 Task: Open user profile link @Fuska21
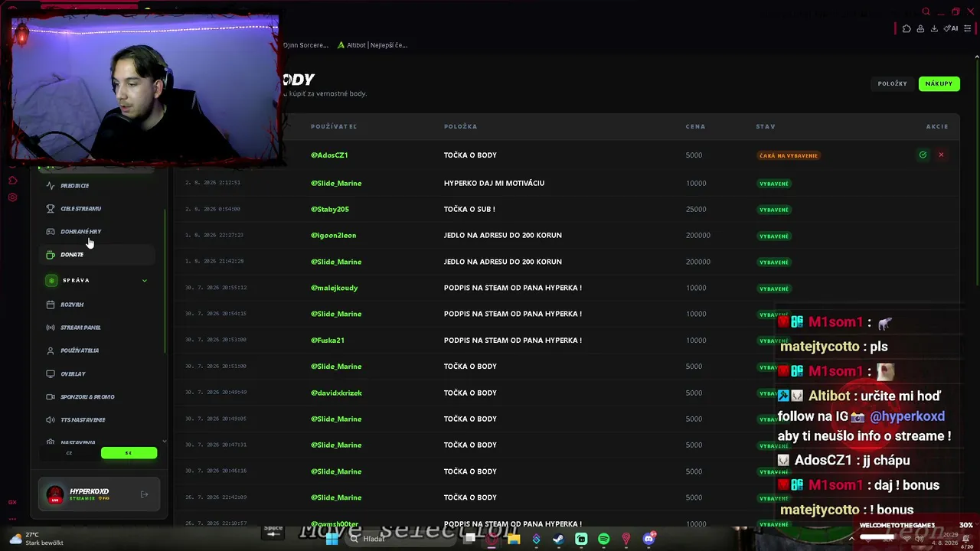(x=328, y=341)
